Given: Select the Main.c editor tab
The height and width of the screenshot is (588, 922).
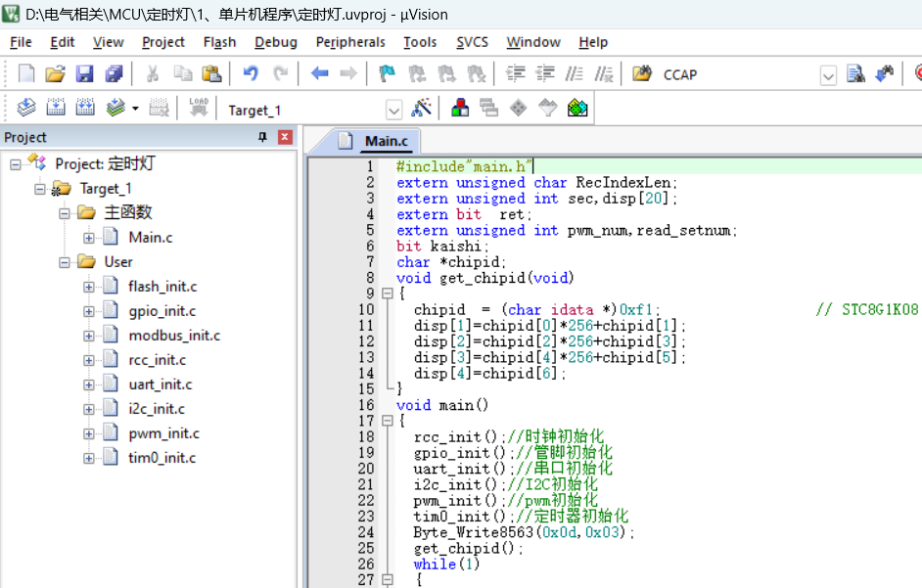Looking at the screenshot, I should point(386,141).
